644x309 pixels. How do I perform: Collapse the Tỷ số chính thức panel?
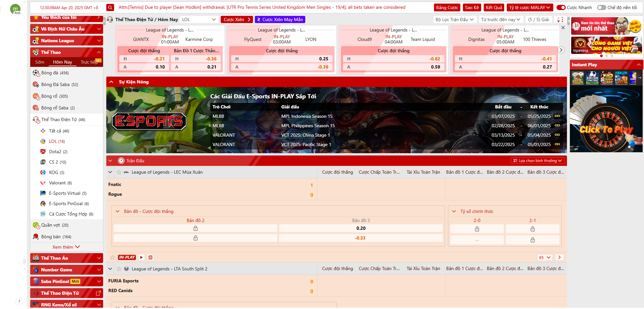click(x=454, y=211)
